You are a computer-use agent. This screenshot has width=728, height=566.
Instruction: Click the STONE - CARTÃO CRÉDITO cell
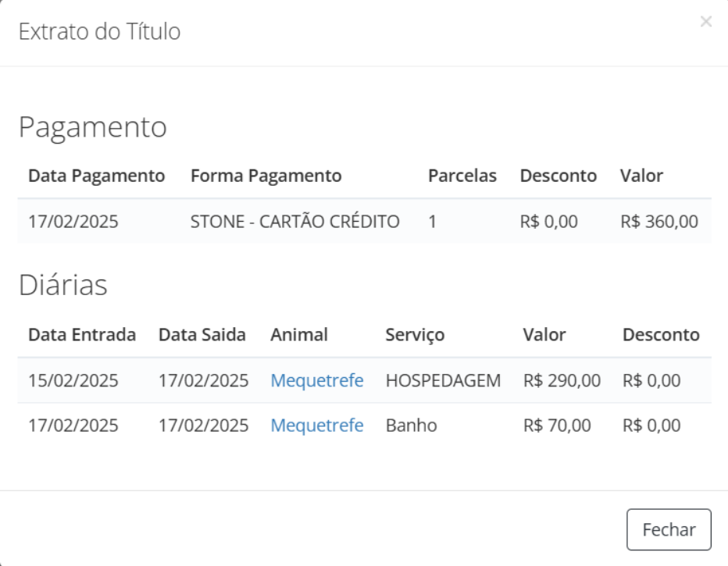pos(294,221)
